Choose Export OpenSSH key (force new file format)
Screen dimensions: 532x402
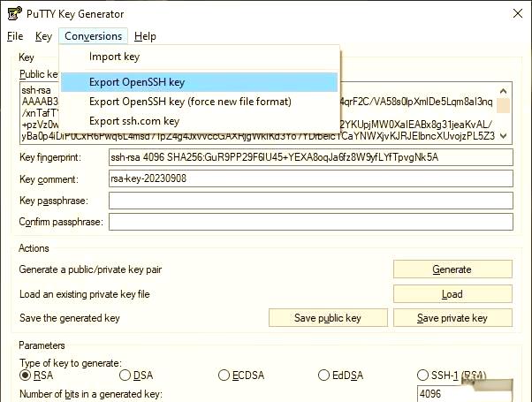pyautogui.click(x=190, y=102)
